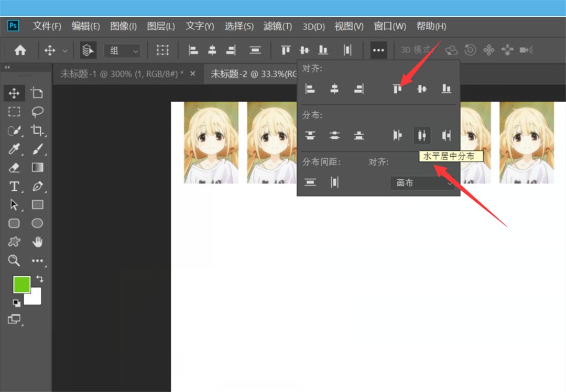Open the 滤镜(T) menu
Screen dimensions: 566x392
[278, 26]
